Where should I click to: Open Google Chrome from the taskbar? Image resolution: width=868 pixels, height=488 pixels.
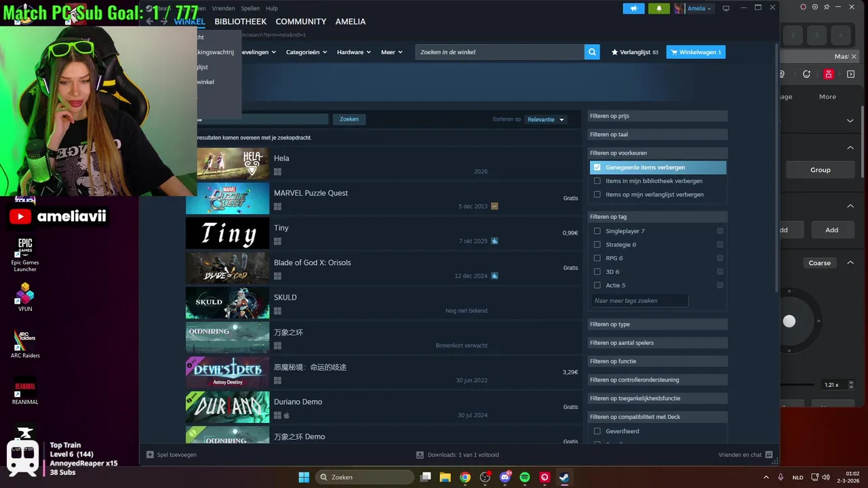[465, 477]
